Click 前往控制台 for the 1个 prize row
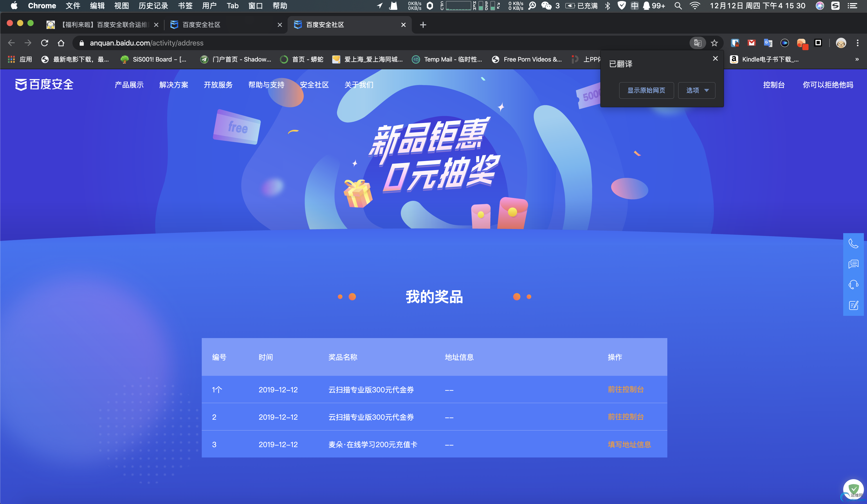The height and width of the screenshot is (504, 867). (x=625, y=390)
